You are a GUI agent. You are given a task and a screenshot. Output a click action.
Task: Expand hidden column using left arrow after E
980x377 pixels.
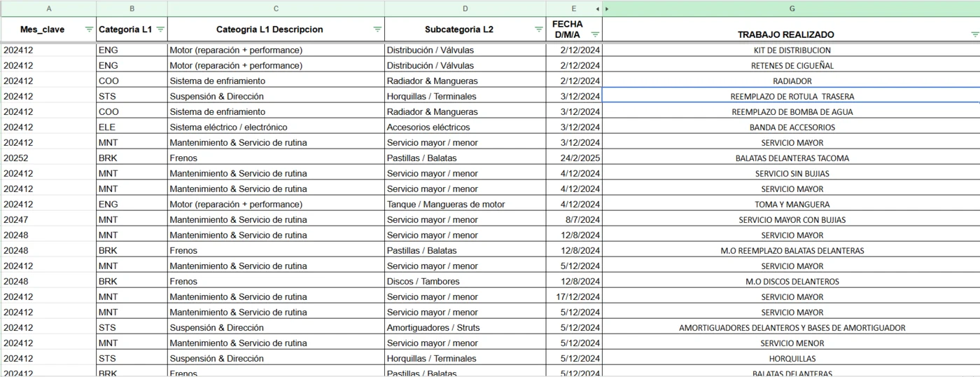tap(597, 8)
